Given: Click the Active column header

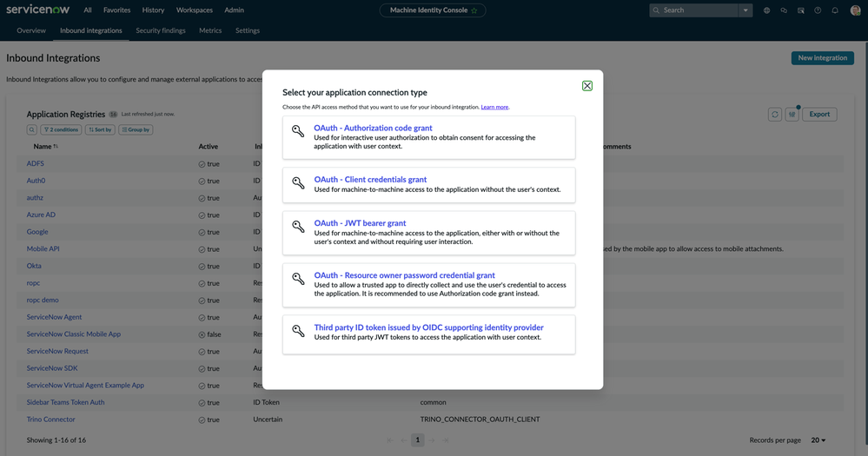Looking at the screenshot, I should (x=209, y=146).
